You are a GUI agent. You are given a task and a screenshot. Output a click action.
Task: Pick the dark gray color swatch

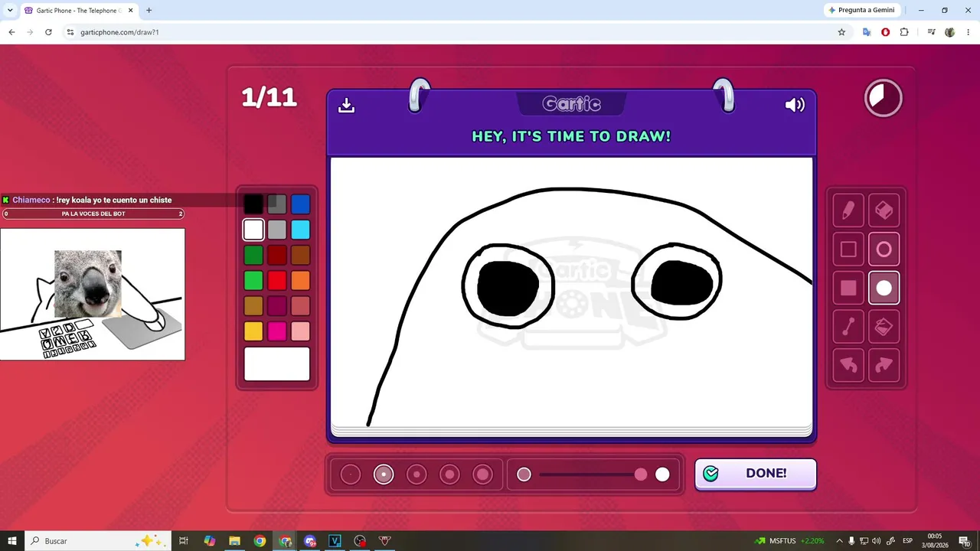(x=277, y=204)
